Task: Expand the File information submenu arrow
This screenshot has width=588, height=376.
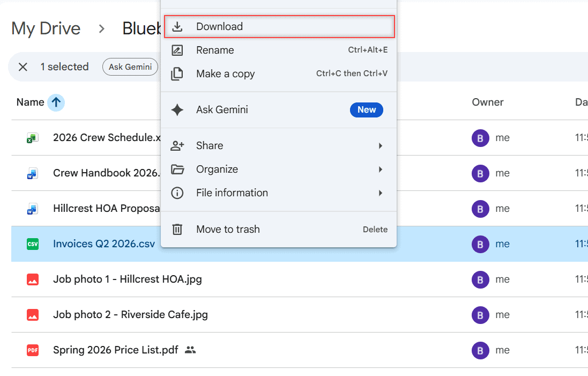Action: coord(381,193)
